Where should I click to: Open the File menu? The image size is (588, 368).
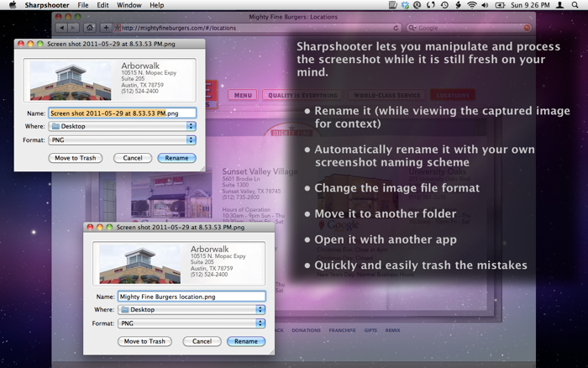pos(82,5)
